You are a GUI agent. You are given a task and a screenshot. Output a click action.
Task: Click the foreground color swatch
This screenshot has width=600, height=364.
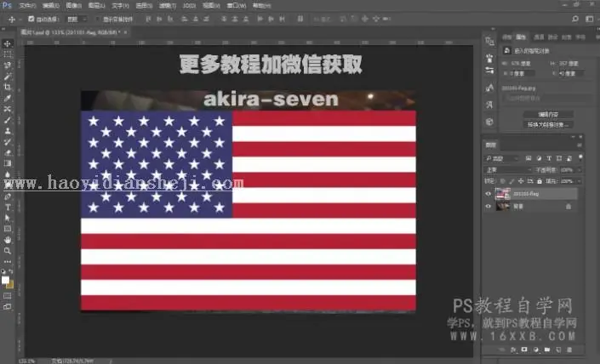click(x=5, y=280)
